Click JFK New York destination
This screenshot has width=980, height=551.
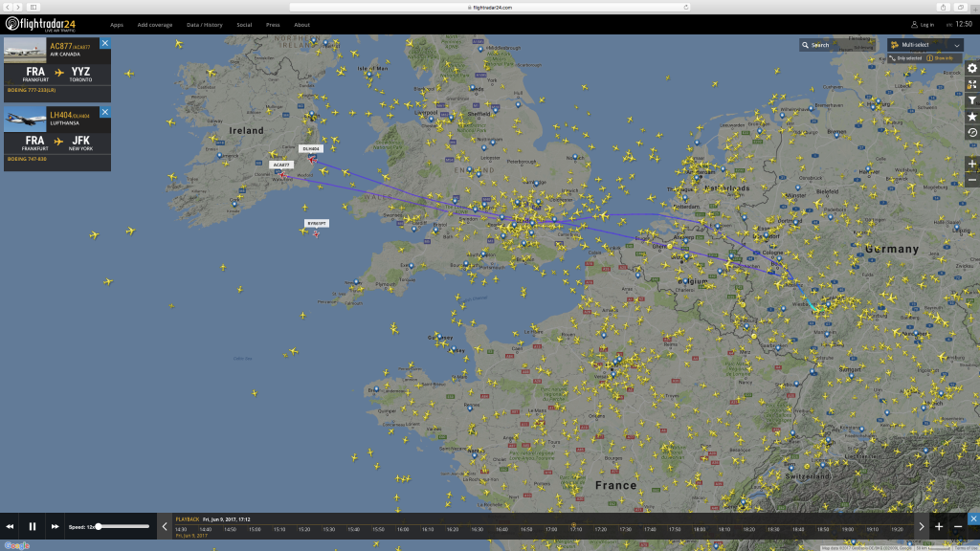[80, 143]
